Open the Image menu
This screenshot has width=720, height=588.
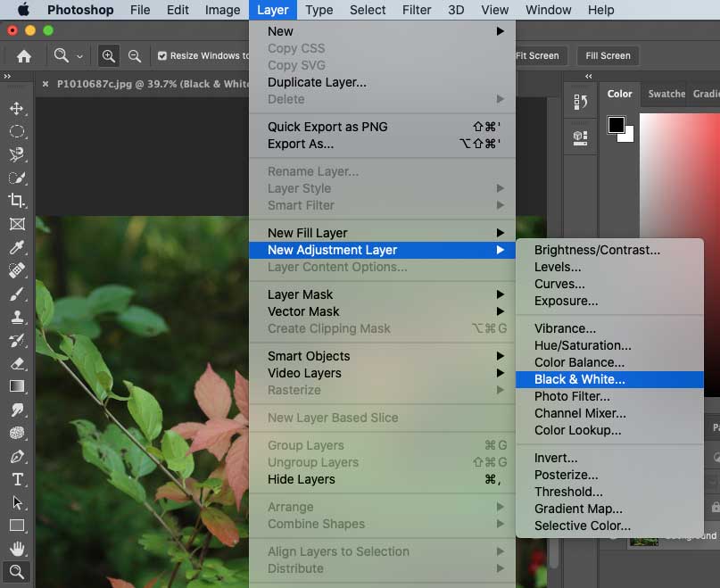222,10
